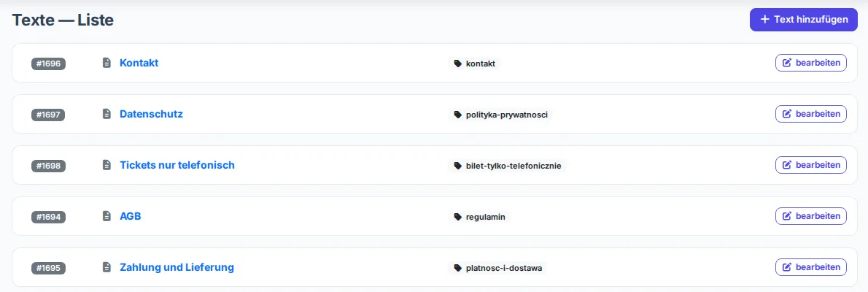868x292 pixels.
Task: Click the document icon beside Zahlung und Lieferung
Action: [106, 267]
